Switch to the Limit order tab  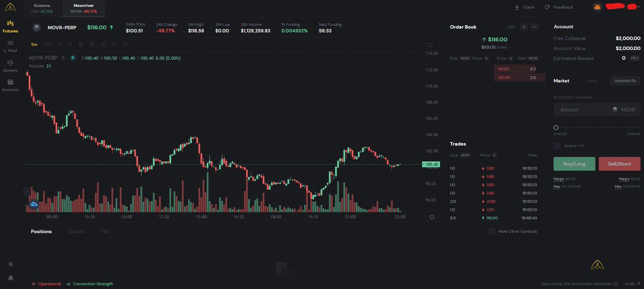tap(591, 80)
